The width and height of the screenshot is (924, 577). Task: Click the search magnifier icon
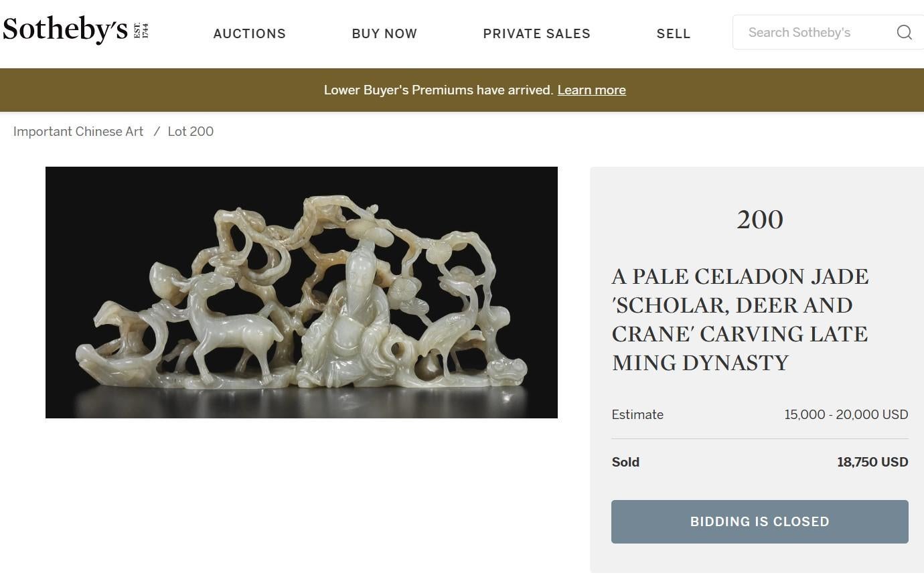click(904, 32)
